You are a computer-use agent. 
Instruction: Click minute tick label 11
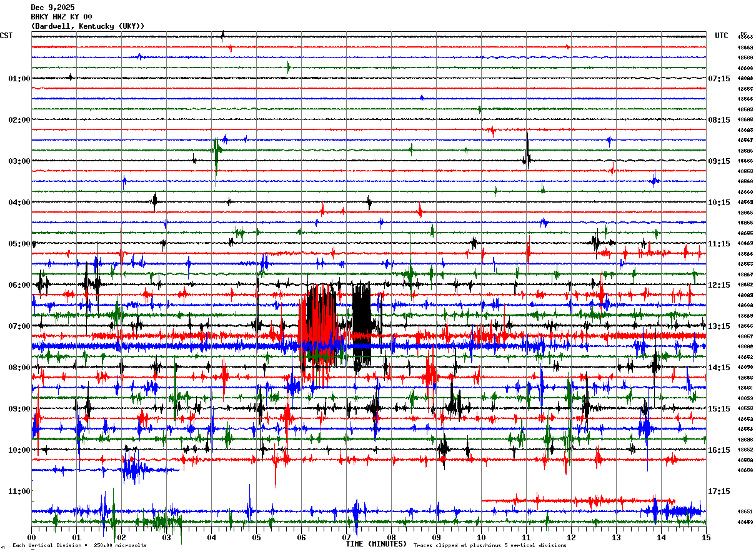pyautogui.click(x=526, y=537)
